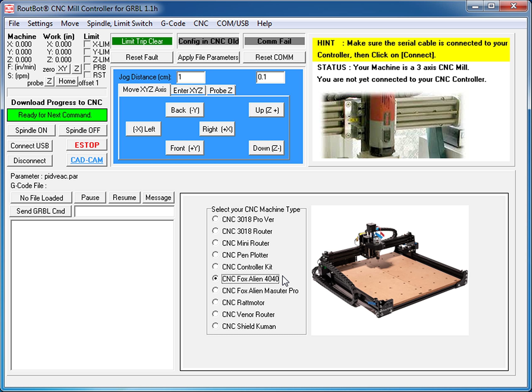Open the CNC menu
The width and height of the screenshot is (532, 392).
click(201, 23)
